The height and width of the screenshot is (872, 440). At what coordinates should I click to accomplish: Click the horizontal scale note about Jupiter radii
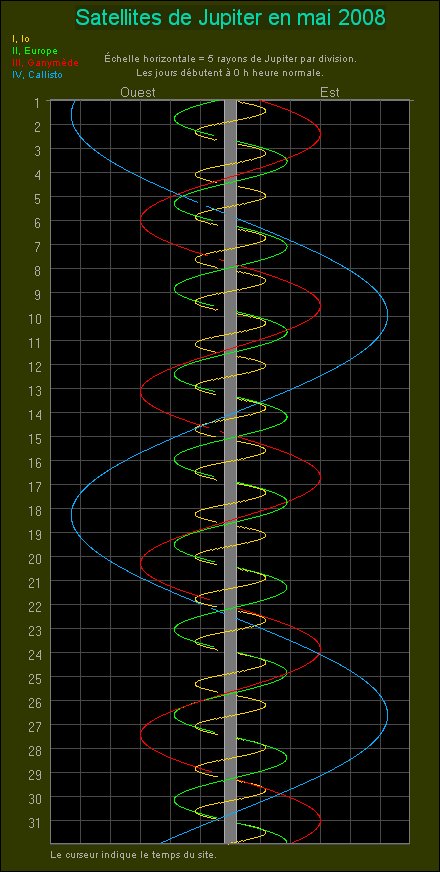click(230, 58)
